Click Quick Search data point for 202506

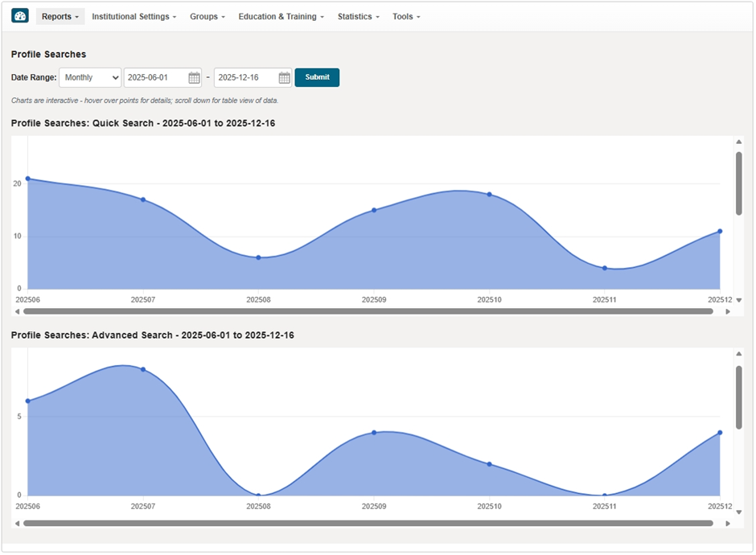pyautogui.click(x=28, y=179)
